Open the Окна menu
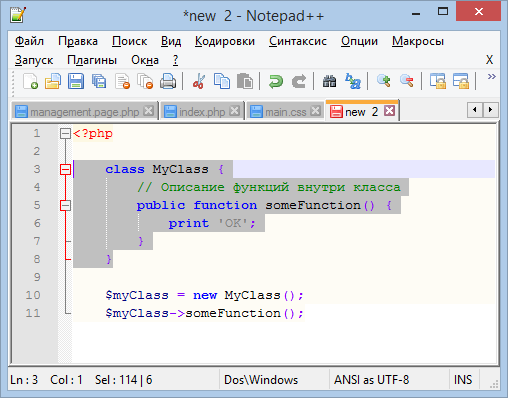Screen dimensions: 508x398 pos(145,60)
